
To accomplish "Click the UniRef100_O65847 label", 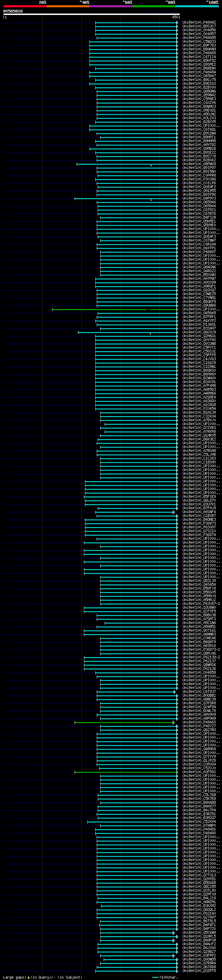I will coord(199,76).
